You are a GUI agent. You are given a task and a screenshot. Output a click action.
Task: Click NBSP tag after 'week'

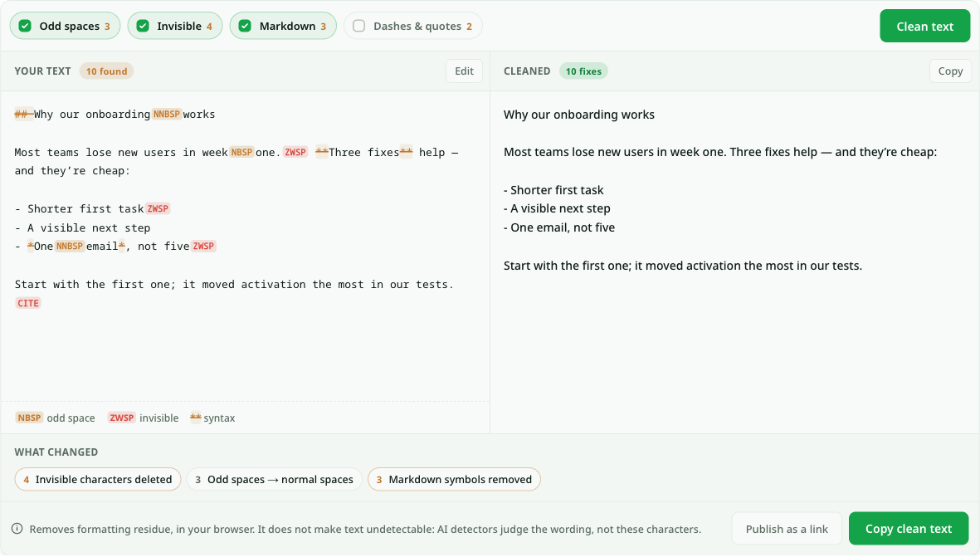coord(241,152)
